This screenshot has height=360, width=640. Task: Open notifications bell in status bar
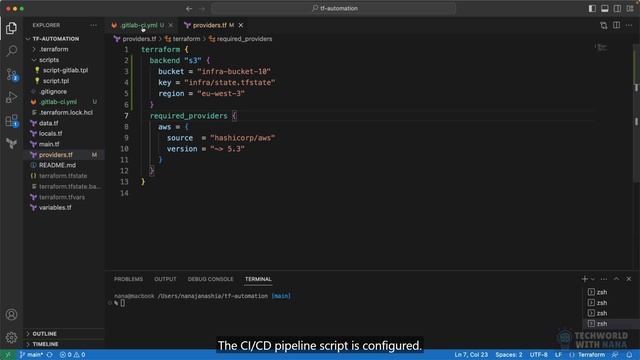(x=629, y=355)
